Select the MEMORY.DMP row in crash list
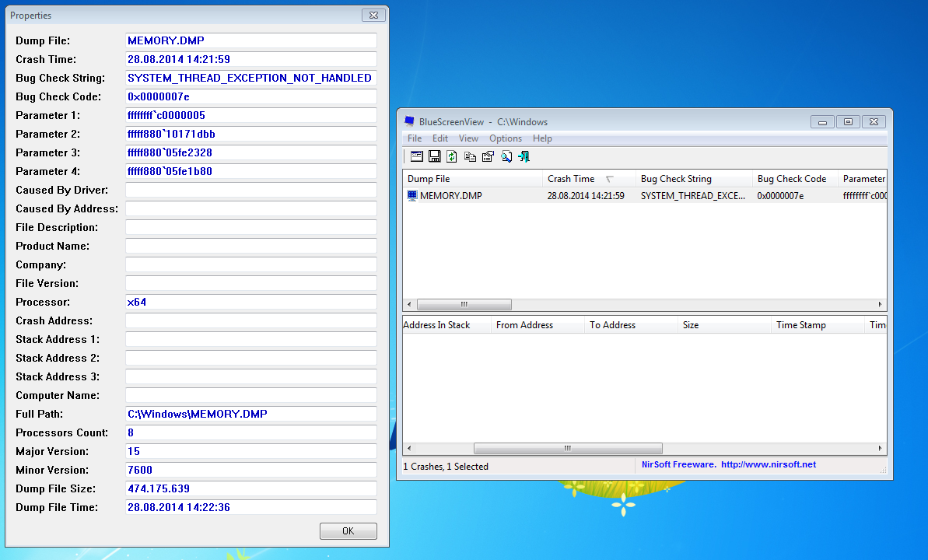Viewport: 928px width, 560px height. [645, 195]
